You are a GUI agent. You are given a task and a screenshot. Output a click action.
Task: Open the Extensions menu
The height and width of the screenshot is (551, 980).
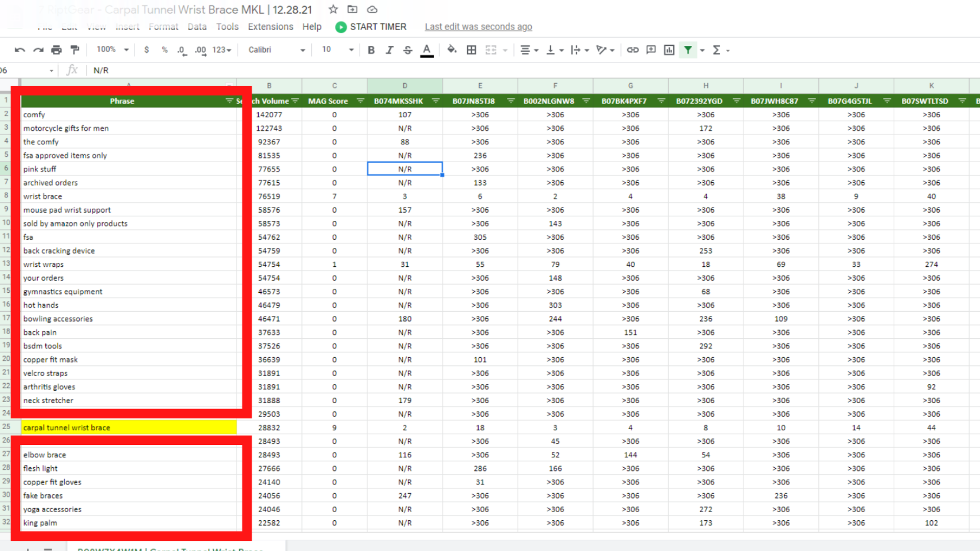(271, 27)
